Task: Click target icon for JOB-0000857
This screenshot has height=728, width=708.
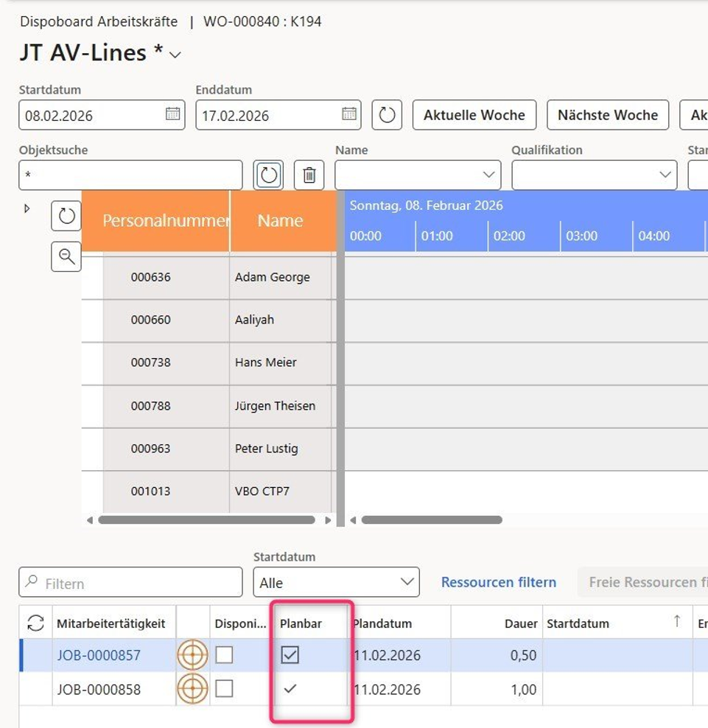Action: [192, 655]
